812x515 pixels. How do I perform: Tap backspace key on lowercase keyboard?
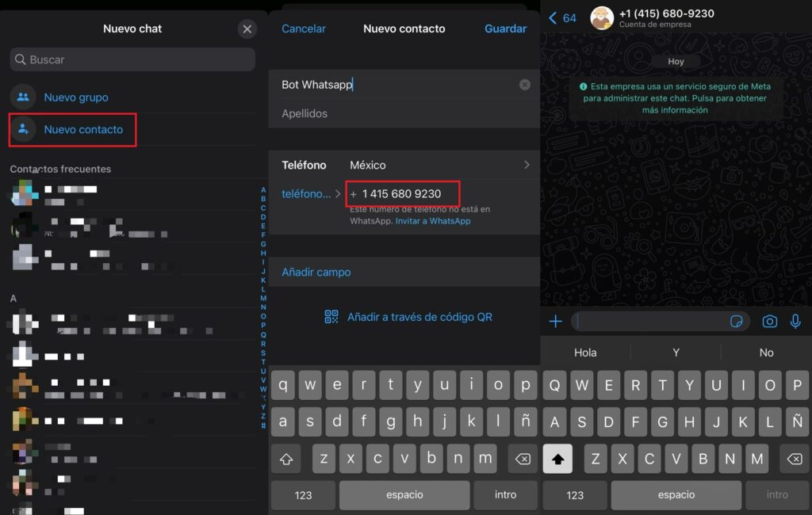(523, 459)
